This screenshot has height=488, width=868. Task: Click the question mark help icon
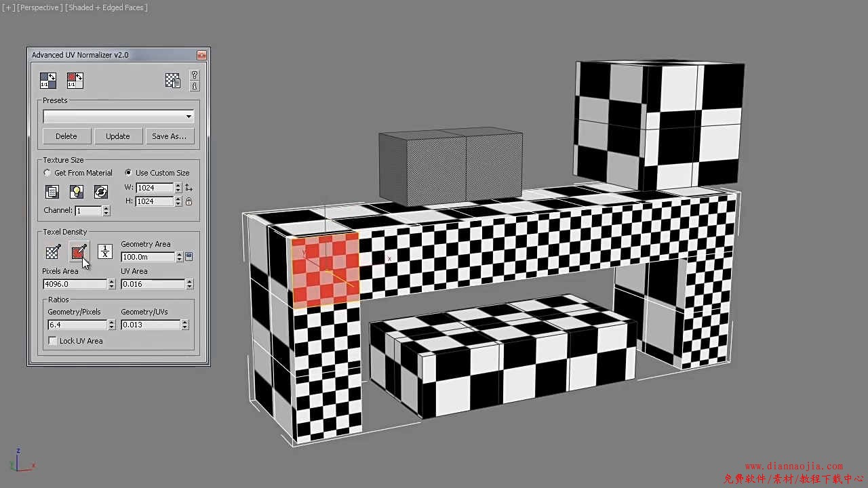coord(195,75)
